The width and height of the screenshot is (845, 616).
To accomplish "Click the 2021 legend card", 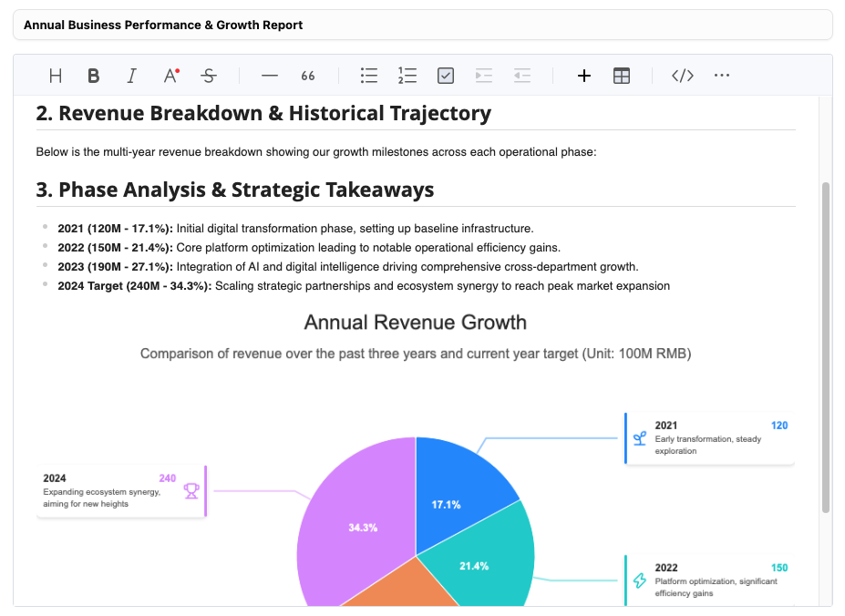I will pos(709,438).
